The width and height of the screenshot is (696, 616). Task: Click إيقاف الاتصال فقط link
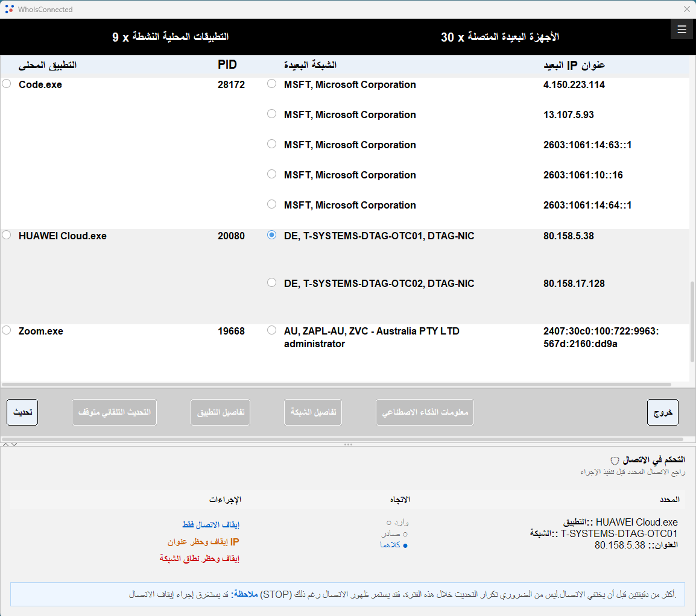coord(211,525)
